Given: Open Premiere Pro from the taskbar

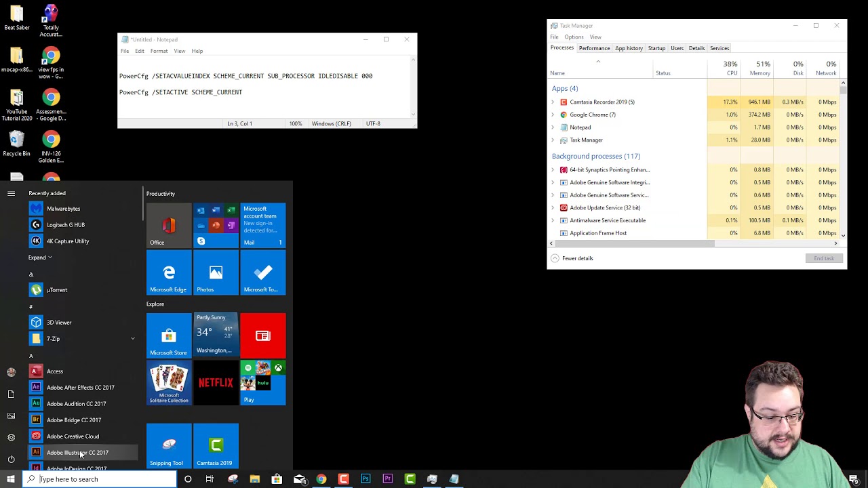Looking at the screenshot, I should click(x=388, y=479).
